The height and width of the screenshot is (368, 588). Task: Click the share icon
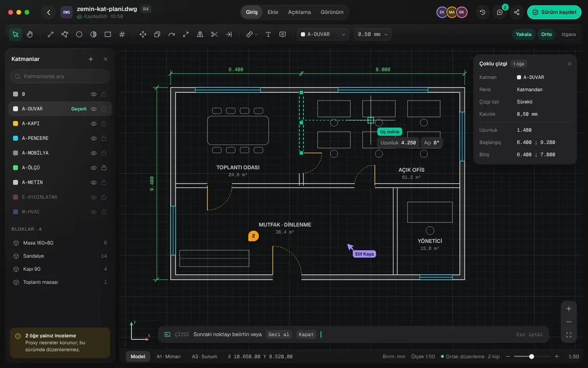click(516, 12)
